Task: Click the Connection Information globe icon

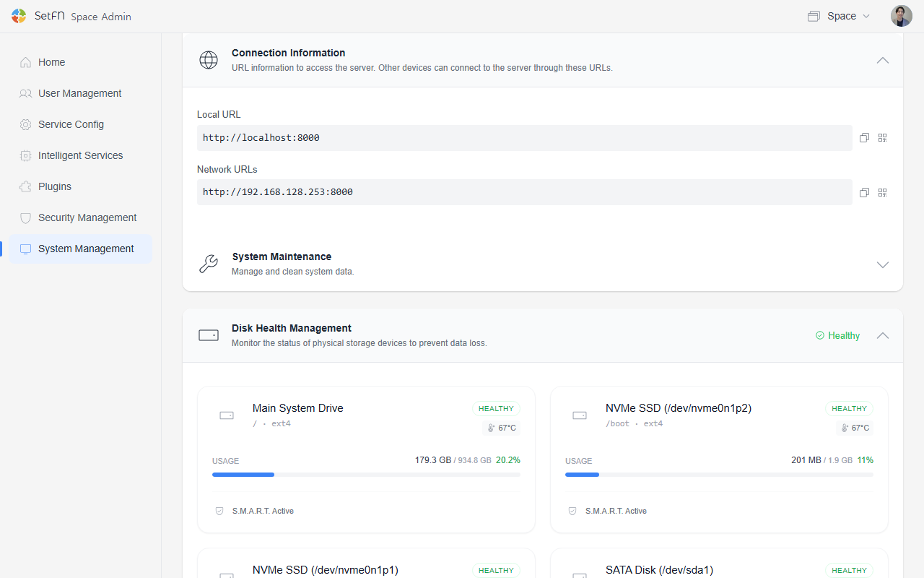Action: click(x=209, y=60)
